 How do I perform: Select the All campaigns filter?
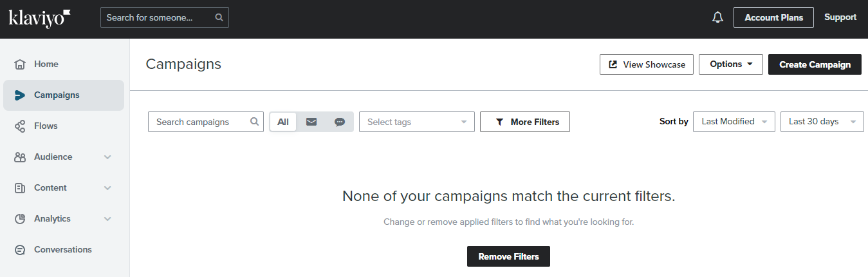(x=283, y=122)
